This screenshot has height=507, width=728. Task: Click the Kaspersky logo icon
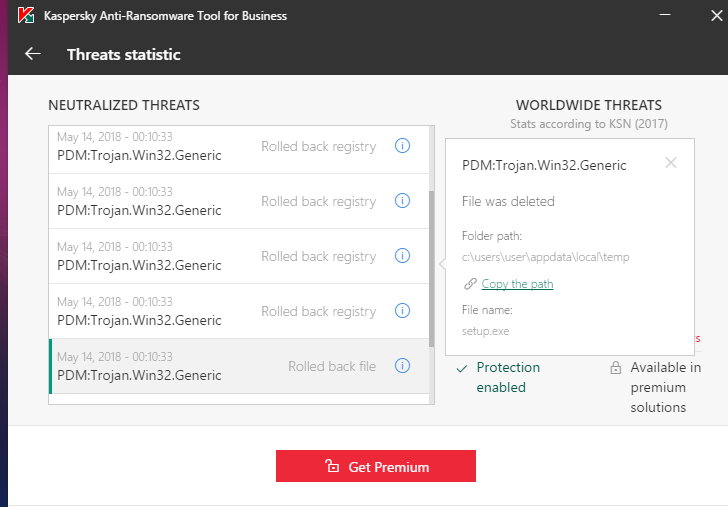click(x=26, y=15)
